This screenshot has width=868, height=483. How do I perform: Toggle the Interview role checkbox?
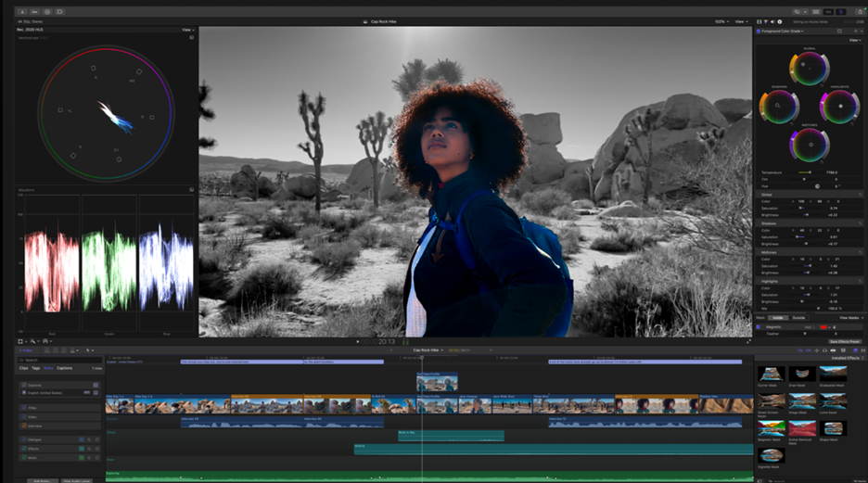[x=24, y=426]
